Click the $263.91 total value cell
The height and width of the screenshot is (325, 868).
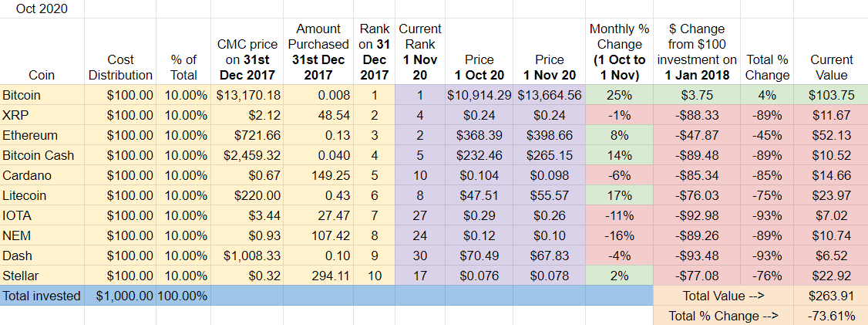(x=832, y=296)
